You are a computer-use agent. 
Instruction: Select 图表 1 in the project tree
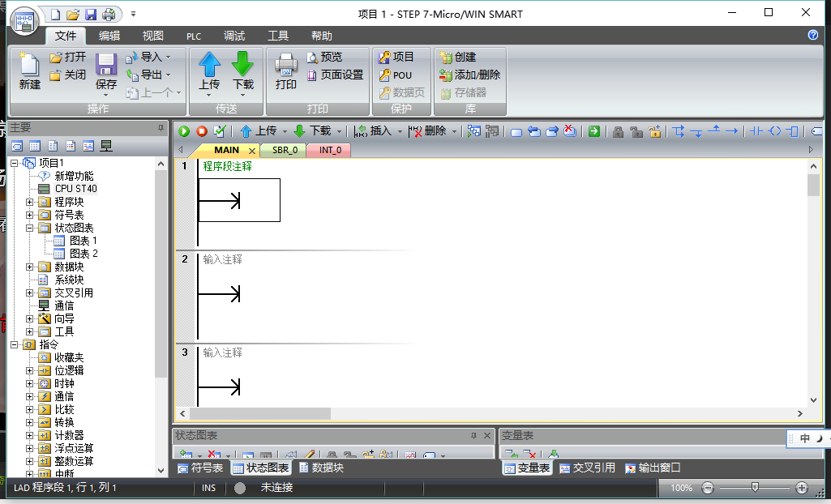pos(75,241)
